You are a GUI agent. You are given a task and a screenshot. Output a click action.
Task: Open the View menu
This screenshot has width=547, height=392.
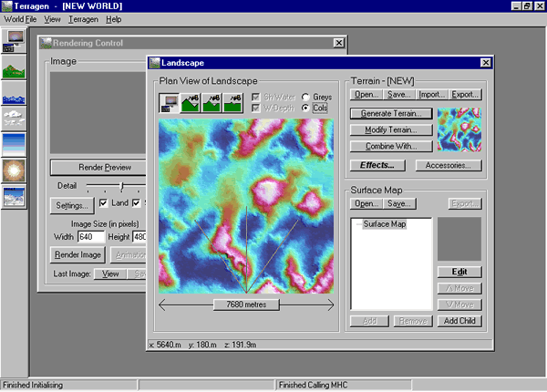[52, 19]
